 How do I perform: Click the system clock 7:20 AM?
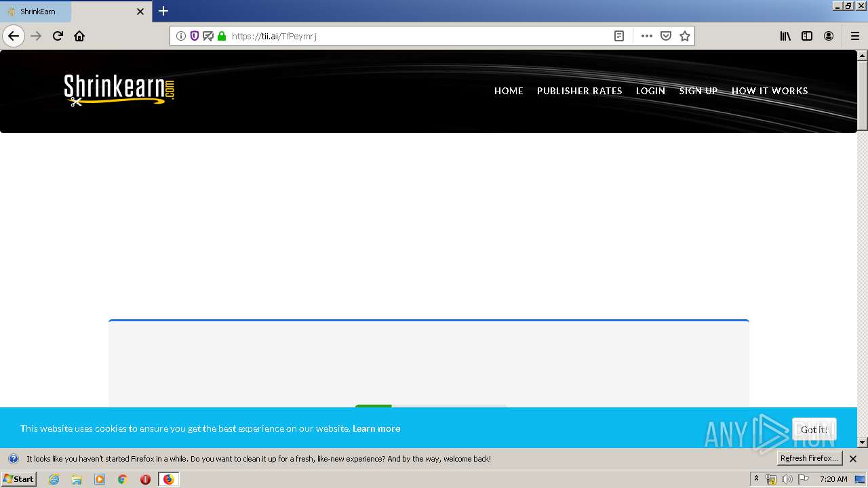tap(833, 479)
